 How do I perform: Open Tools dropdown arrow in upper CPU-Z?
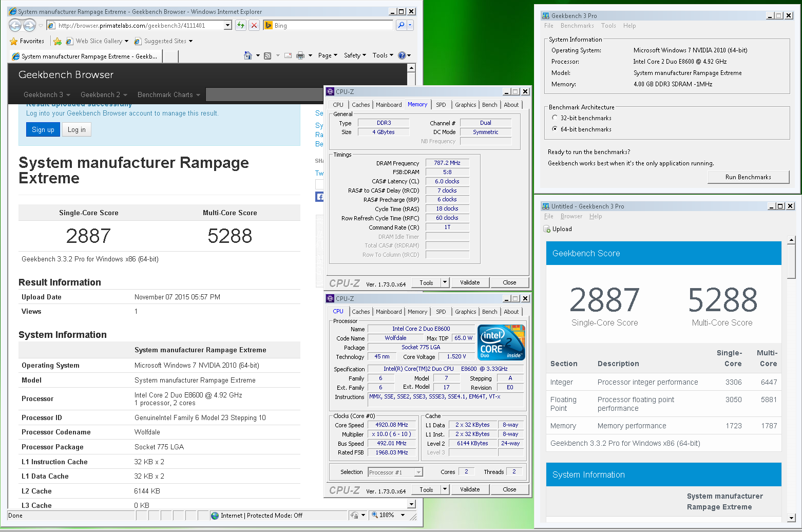pyautogui.click(x=445, y=282)
